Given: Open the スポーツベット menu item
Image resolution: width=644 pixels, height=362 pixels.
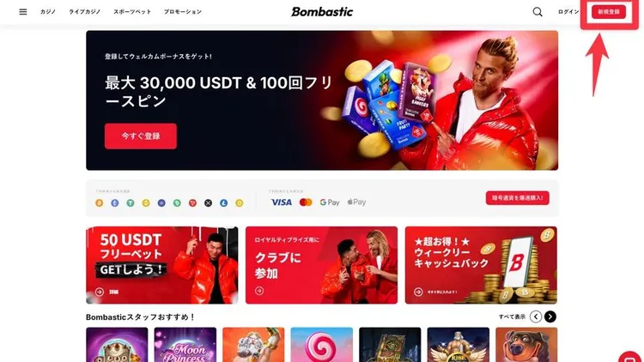Looking at the screenshot, I should 132,12.
